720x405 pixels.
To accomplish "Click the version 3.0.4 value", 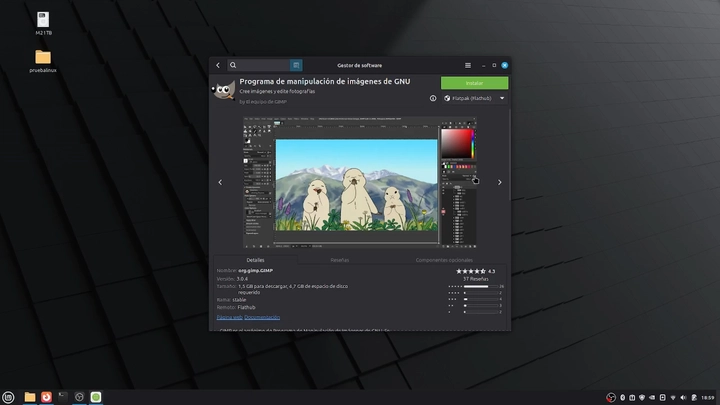I will click(242, 279).
